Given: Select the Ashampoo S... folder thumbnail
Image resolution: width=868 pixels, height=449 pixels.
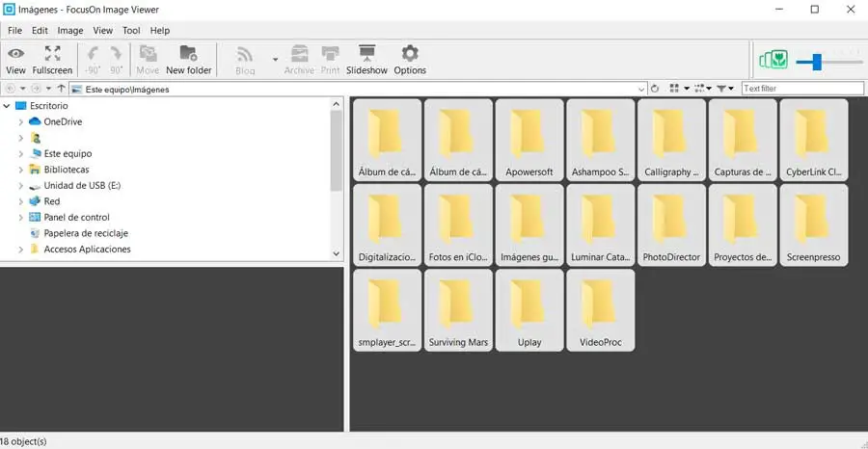Looking at the screenshot, I should pos(601,140).
